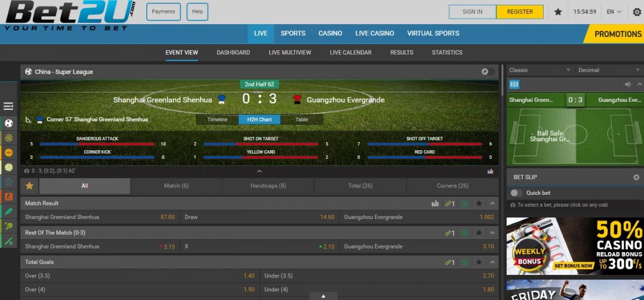Open the LIVE CALENDAR view

coord(350,53)
